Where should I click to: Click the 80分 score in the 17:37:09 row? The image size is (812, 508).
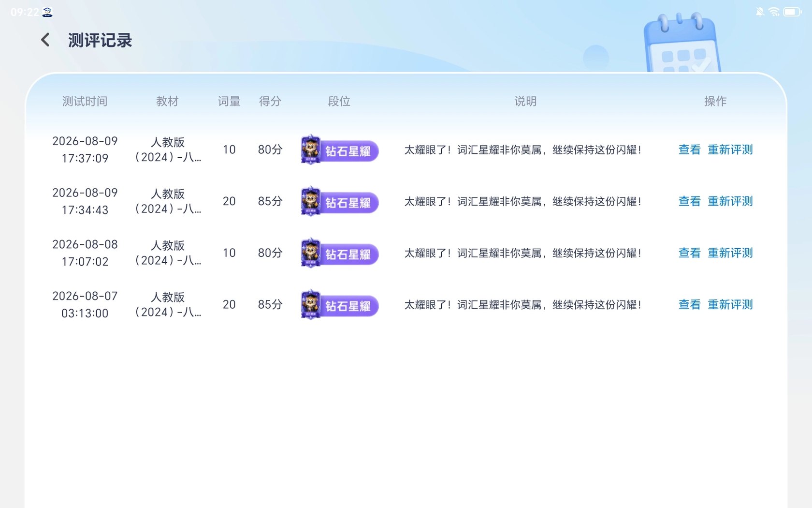[x=270, y=149]
